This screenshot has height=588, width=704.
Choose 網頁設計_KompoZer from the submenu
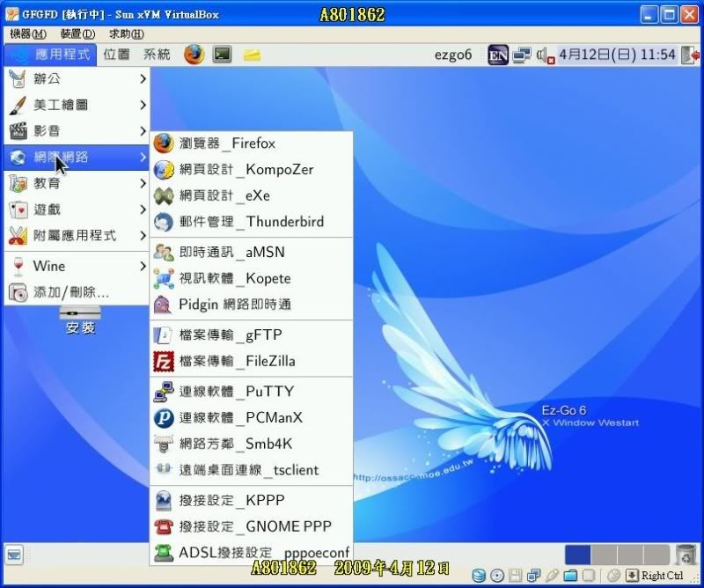(x=251, y=170)
